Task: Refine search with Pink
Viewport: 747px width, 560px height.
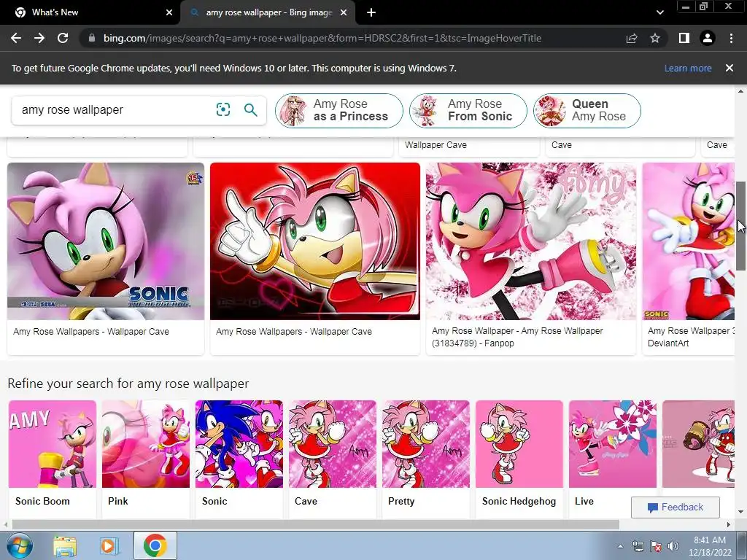Action: 146,459
